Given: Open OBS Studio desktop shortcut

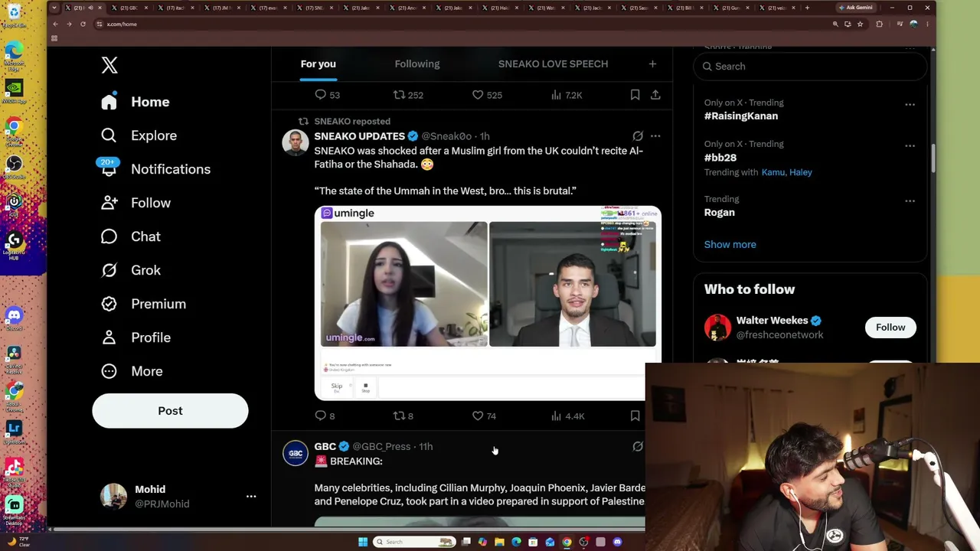Looking at the screenshot, I should coord(14,165).
